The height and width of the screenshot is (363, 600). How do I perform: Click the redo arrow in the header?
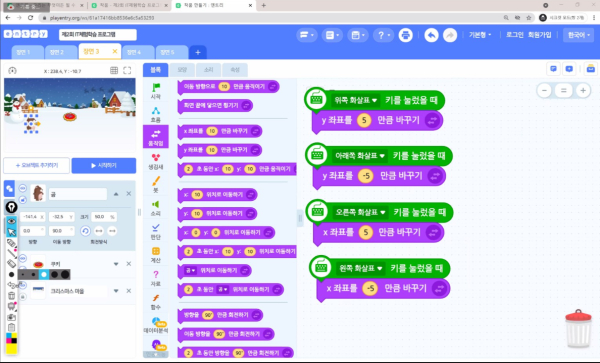pos(450,35)
